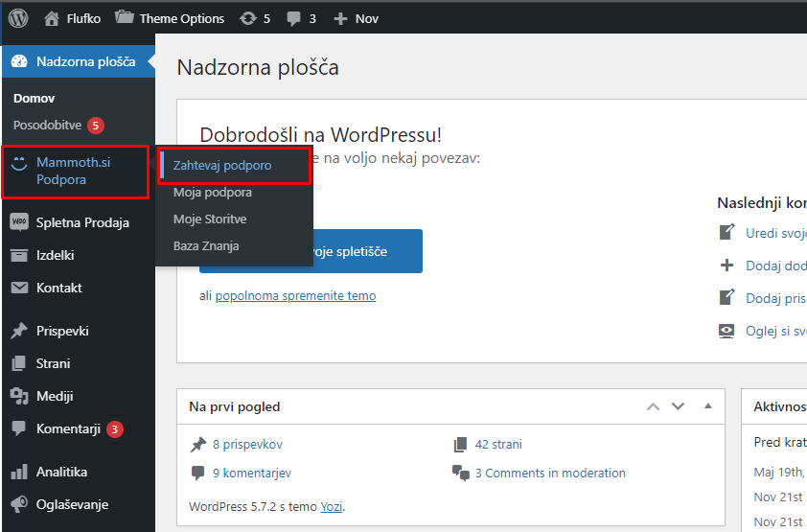Viewport: 807px width, 532px height.
Task: Open the 9 komentarjev link
Action: tap(252, 474)
